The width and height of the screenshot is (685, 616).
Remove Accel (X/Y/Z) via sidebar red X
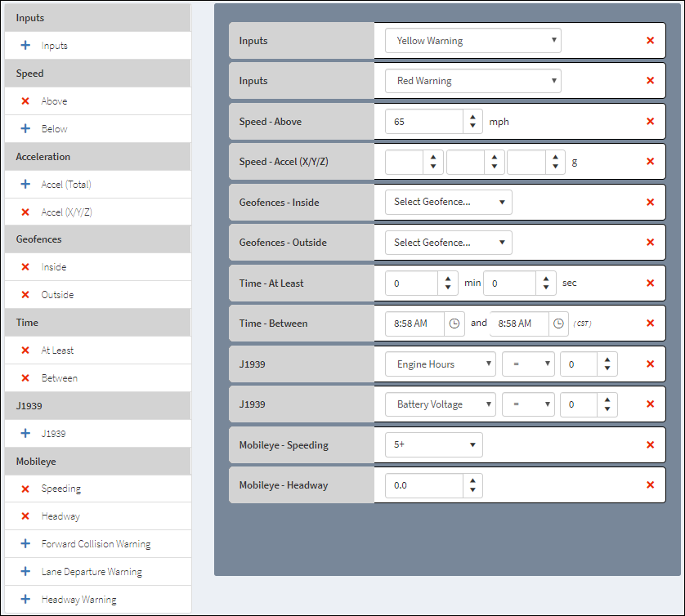[25, 212]
